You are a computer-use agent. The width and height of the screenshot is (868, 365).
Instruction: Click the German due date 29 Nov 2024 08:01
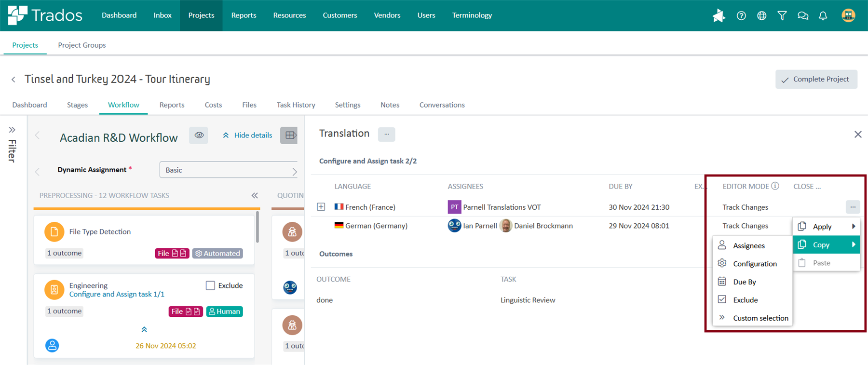pyautogui.click(x=639, y=226)
